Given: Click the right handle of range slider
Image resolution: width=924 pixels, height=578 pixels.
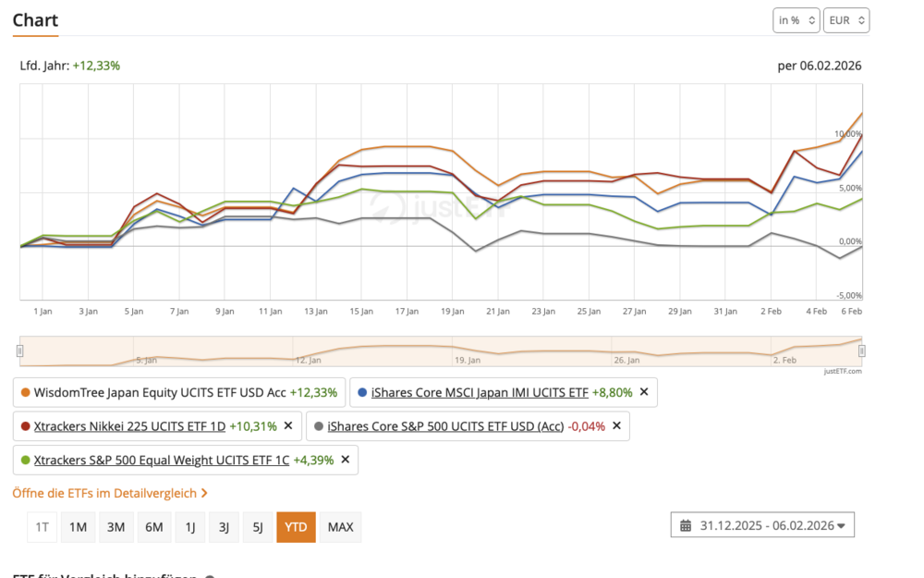Looking at the screenshot, I should click(861, 350).
